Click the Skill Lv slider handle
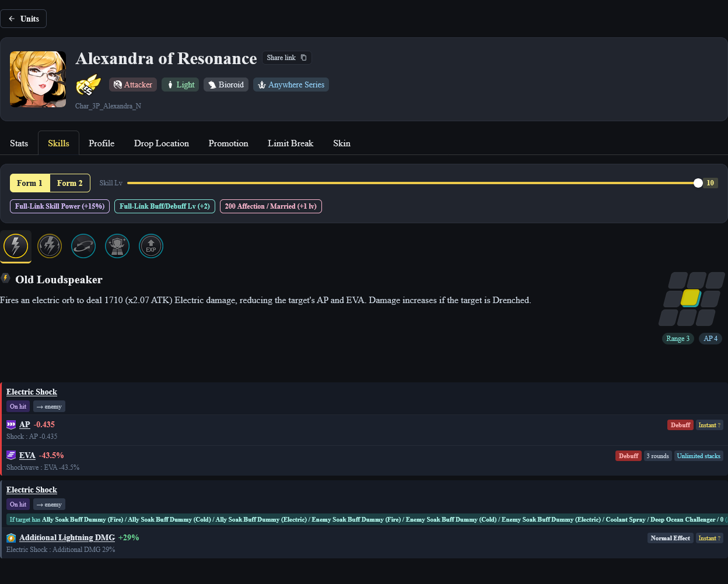728x584 pixels. (x=698, y=183)
